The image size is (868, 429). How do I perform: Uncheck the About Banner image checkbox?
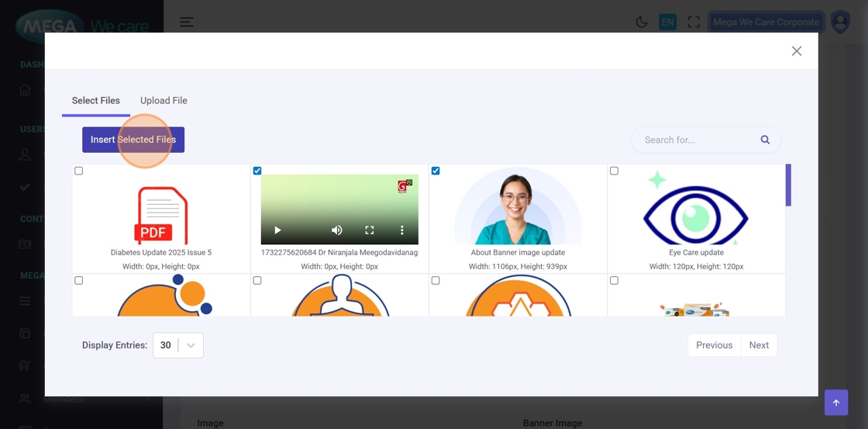436,171
